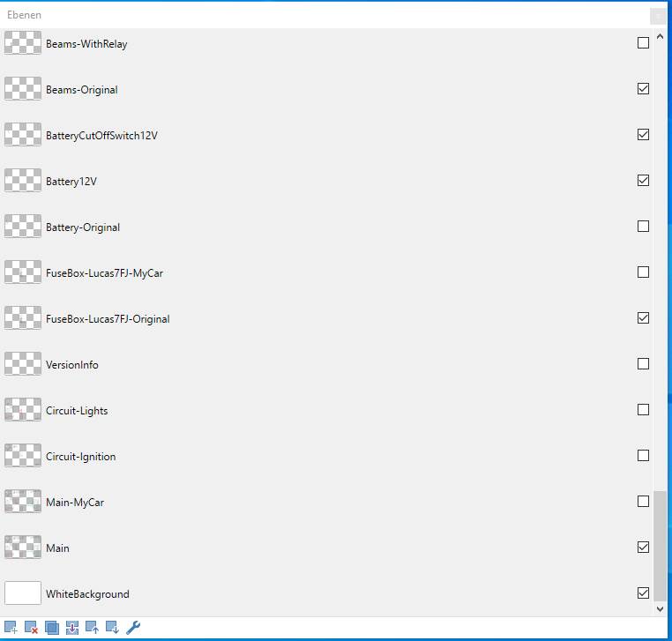
Task: Click the Add New Layer icon
Action: pyautogui.click(x=11, y=628)
